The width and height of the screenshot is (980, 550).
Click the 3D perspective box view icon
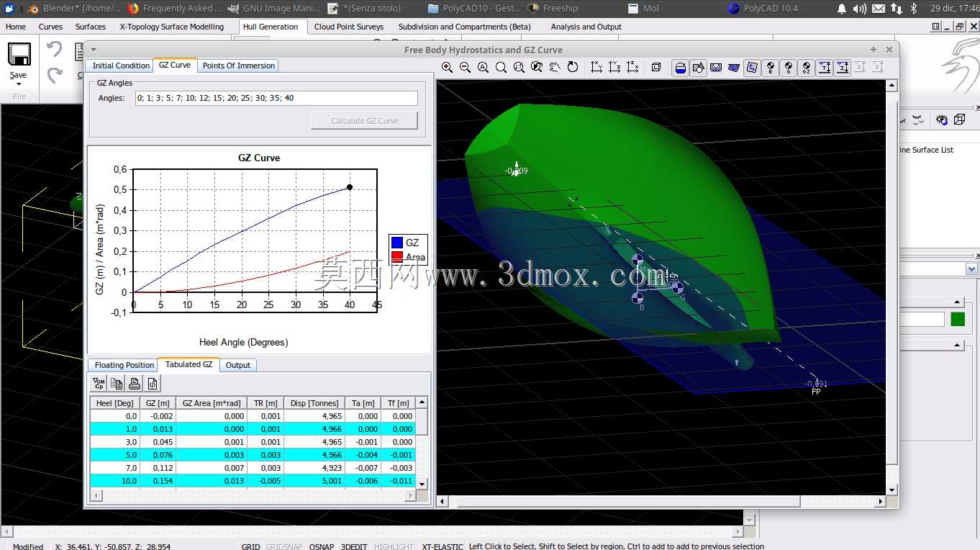coord(656,67)
